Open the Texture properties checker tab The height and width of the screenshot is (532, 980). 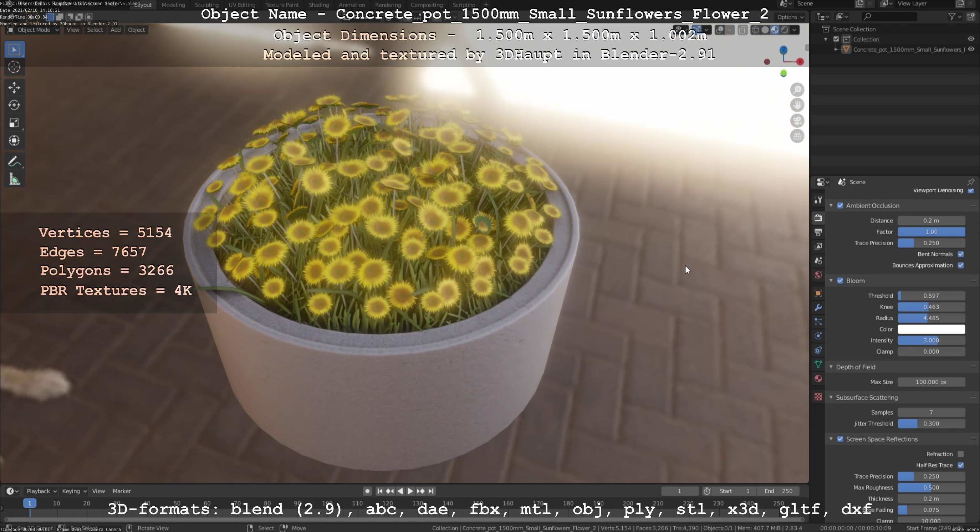(x=818, y=397)
